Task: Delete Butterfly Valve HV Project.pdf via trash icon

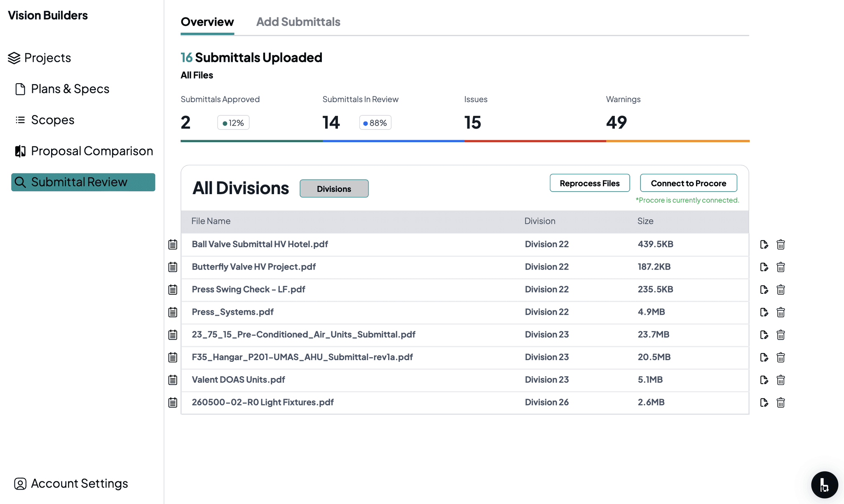Action: click(x=781, y=267)
